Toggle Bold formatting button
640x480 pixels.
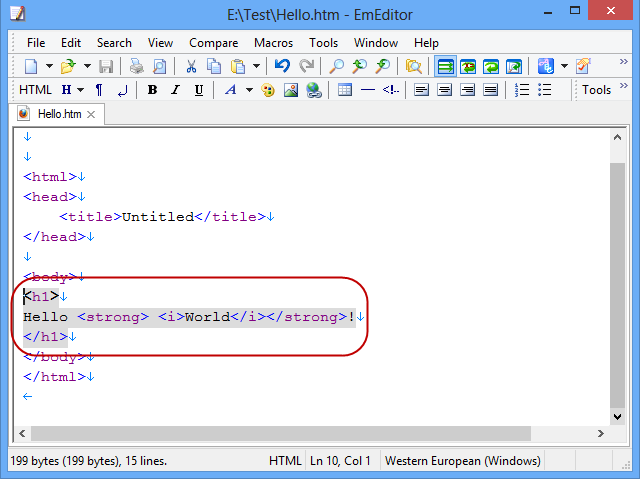click(x=152, y=90)
